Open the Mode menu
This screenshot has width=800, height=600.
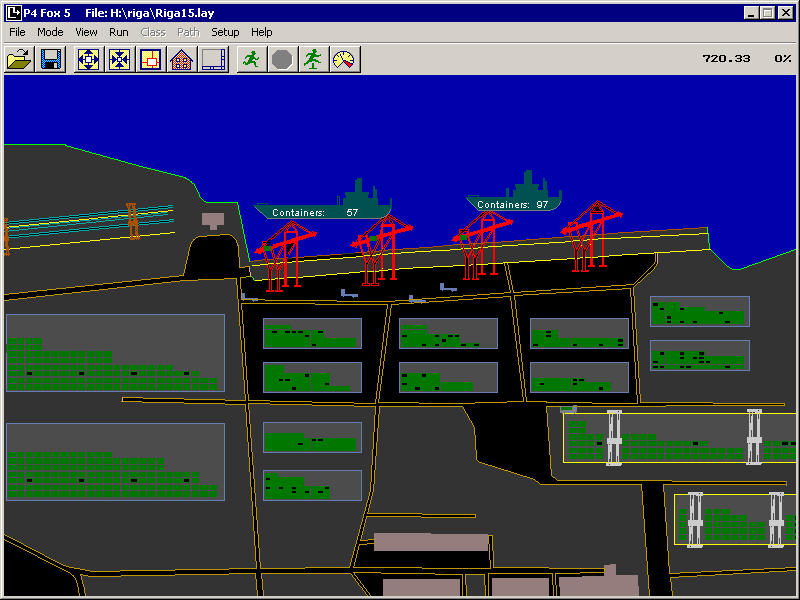click(x=50, y=32)
